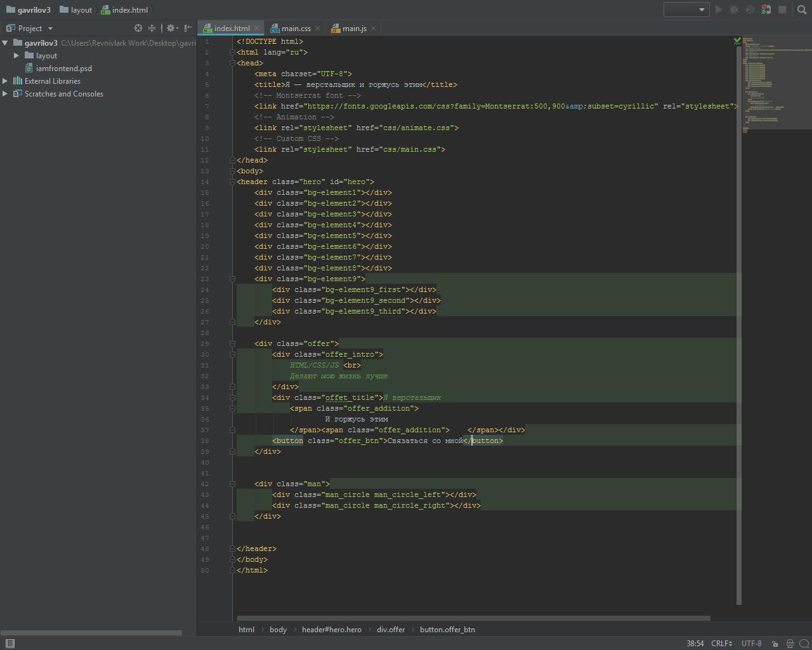
Task: Close the main.js tab
Action: pyautogui.click(x=373, y=28)
